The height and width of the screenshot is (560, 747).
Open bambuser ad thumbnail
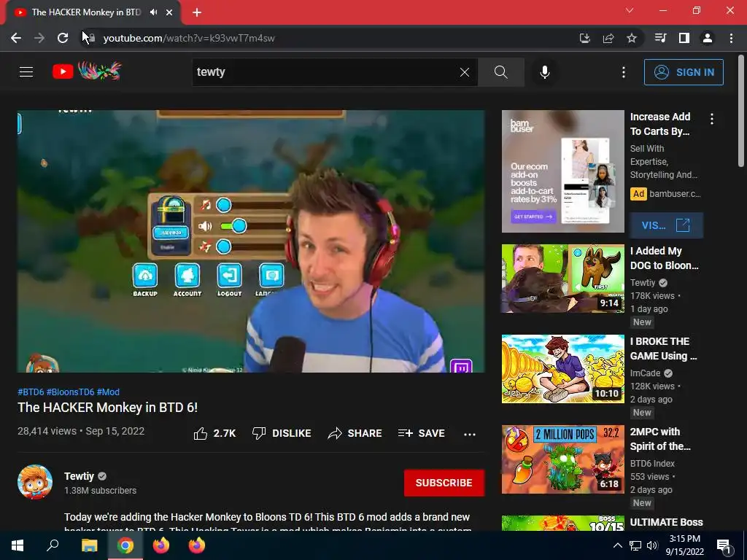[x=562, y=171]
